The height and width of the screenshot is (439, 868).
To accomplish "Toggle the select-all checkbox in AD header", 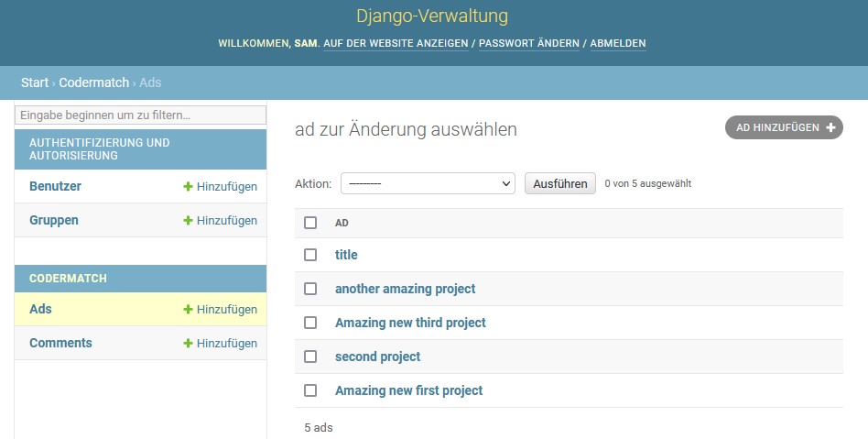I will (x=310, y=223).
